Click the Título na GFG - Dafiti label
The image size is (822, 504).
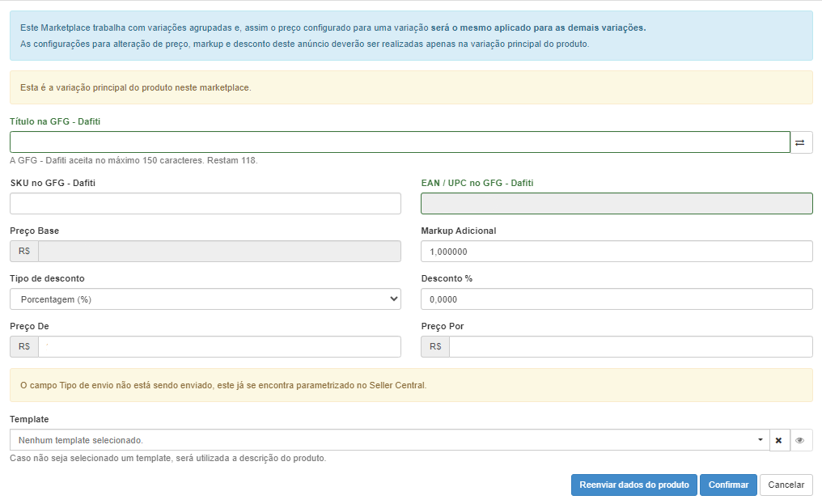[55, 121]
